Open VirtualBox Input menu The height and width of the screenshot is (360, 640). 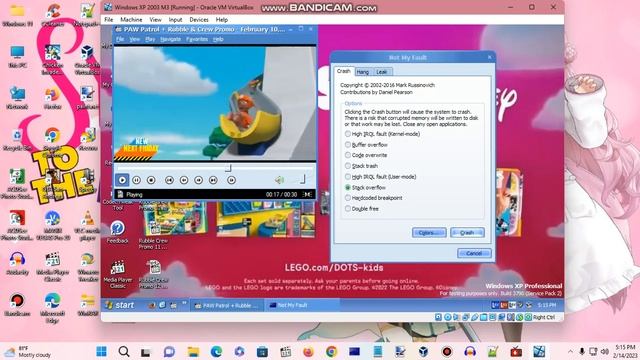[x=175, y=20]
